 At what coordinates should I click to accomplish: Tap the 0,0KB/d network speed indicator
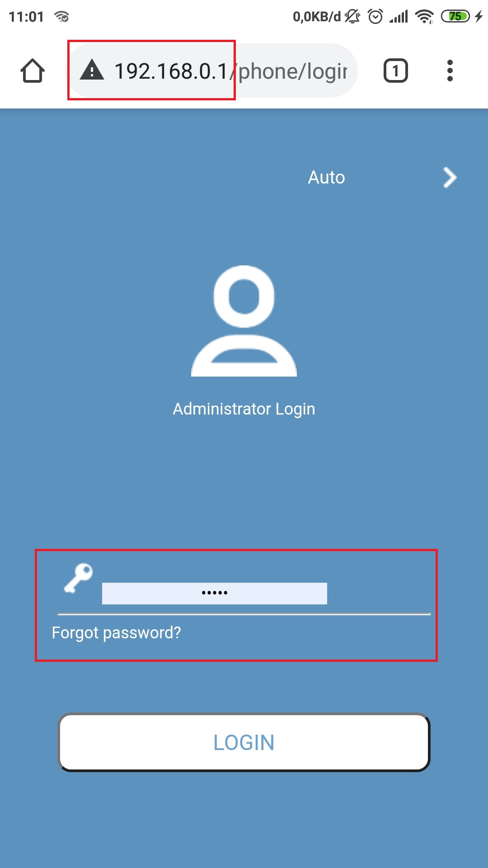317,17
